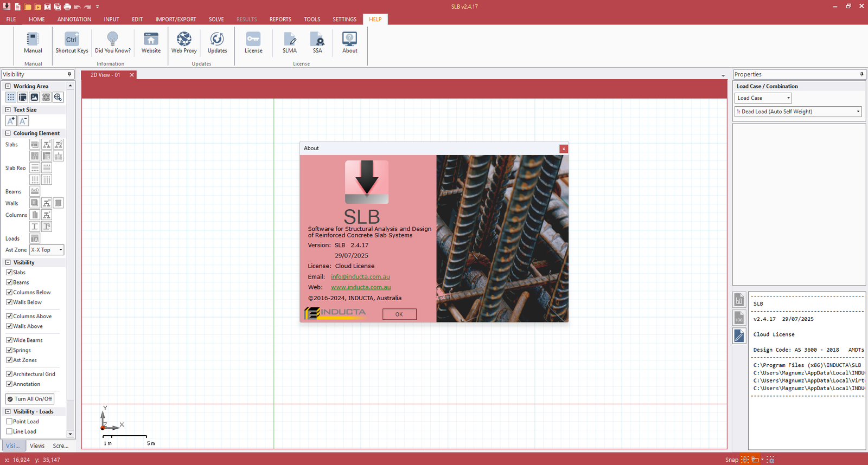Open the www.inducta.com.au web link
The image size is (868, 465).
pos(361,287)
